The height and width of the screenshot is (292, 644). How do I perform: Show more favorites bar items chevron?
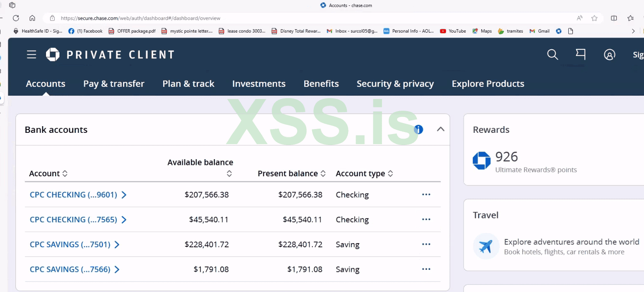[633, 31]
